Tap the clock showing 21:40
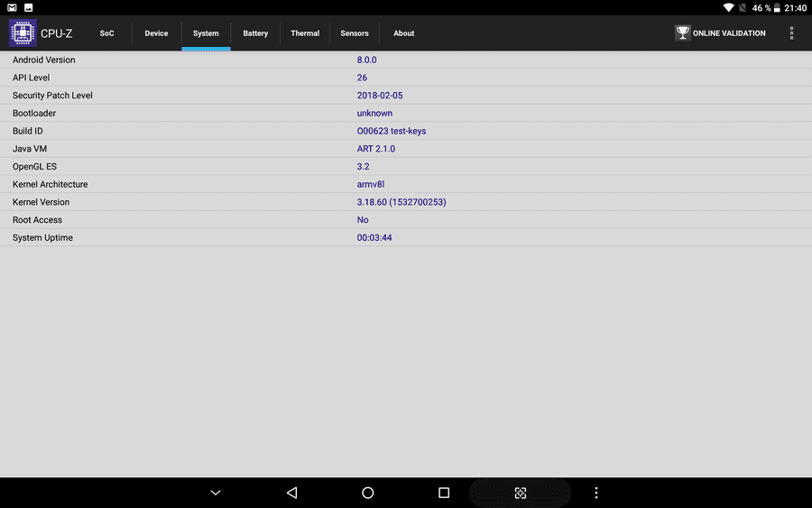812x508 pixels. pyautogui.click(x=796, y=8)
